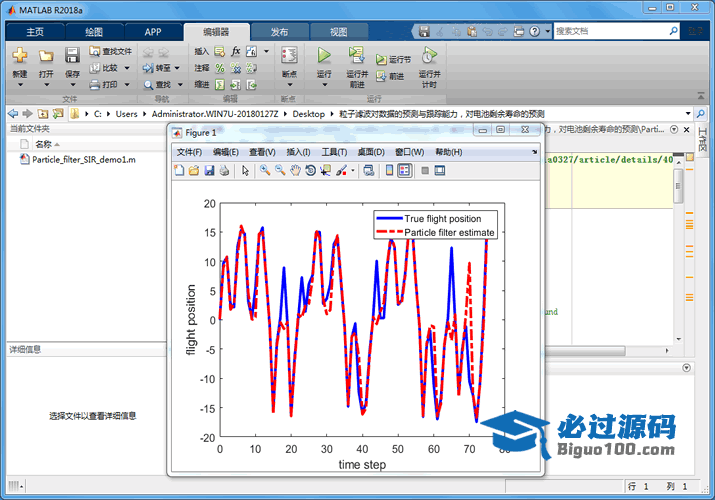Switch to the Plots (绘图) tab

(94, 32)
